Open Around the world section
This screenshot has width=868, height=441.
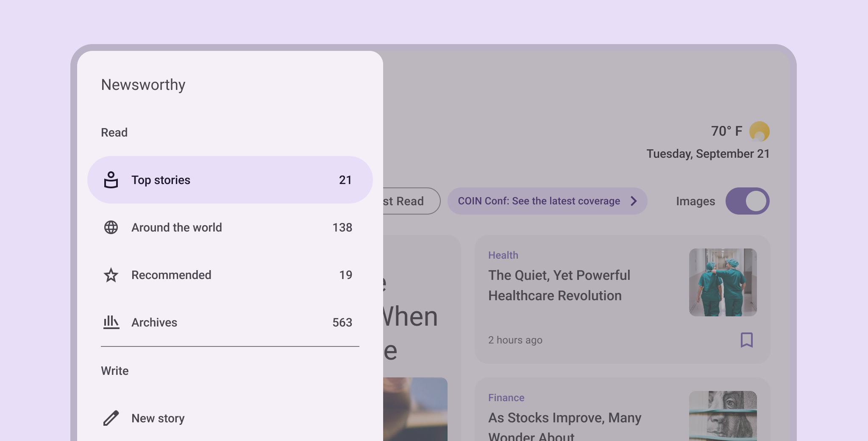pyautogui.click(x=176, y=228)
